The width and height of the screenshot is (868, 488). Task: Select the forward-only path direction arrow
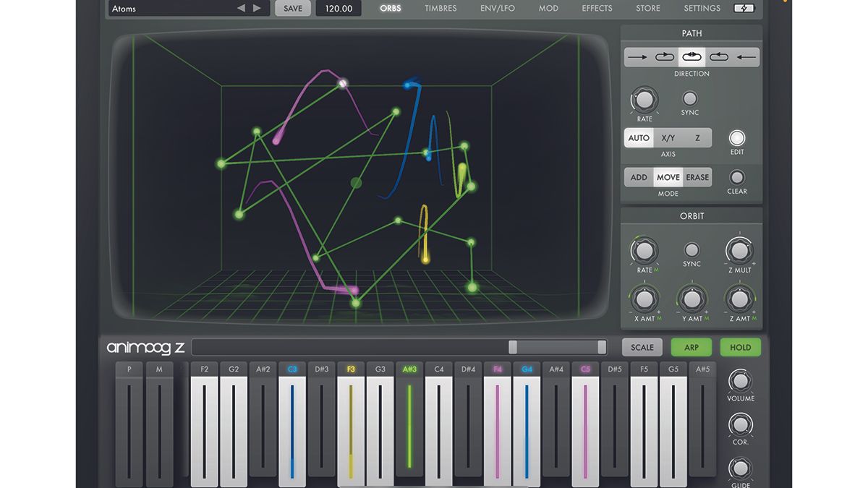637,56
